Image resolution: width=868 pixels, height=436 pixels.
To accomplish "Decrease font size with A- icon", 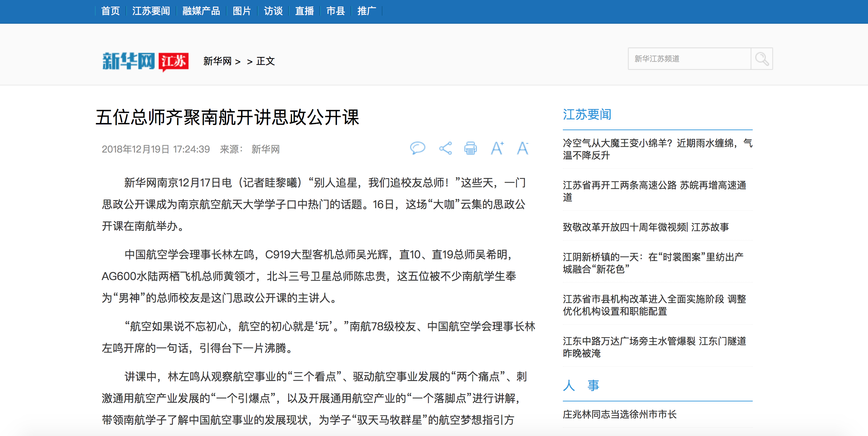I will pos(522,148).
